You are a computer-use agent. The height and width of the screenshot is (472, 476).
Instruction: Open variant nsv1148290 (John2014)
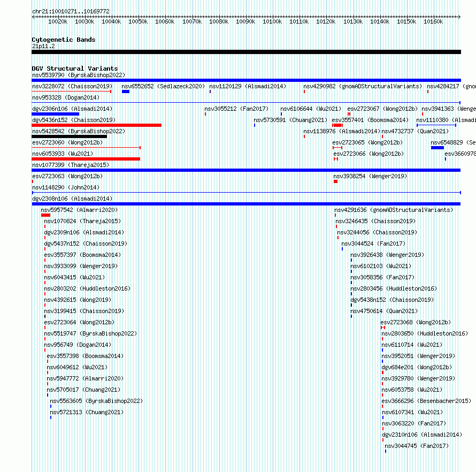coord(66,187)
